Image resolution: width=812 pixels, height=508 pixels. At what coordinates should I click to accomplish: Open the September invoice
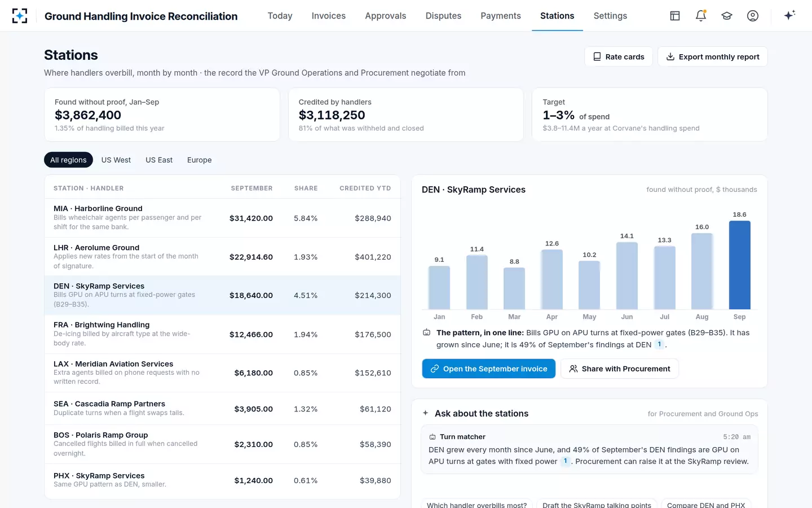[489, 369]
